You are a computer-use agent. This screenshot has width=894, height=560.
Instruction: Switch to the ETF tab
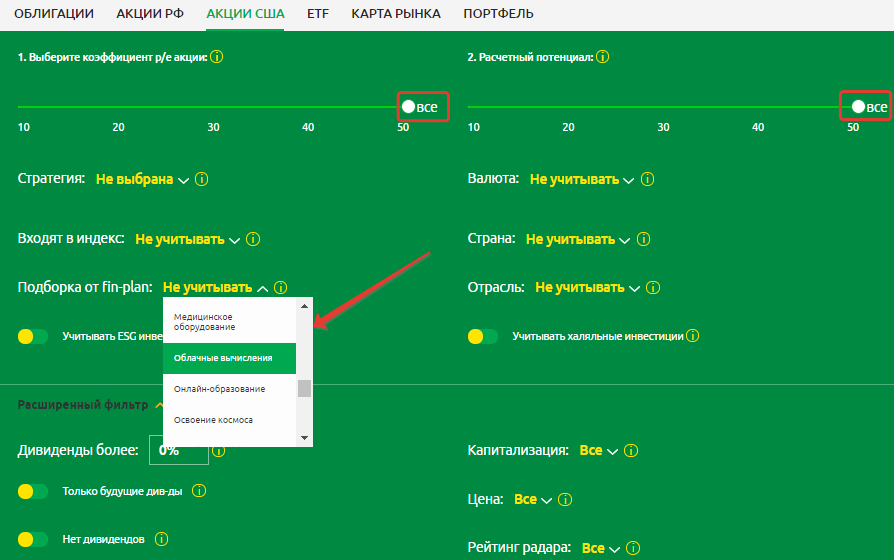[x=317, y=14]
